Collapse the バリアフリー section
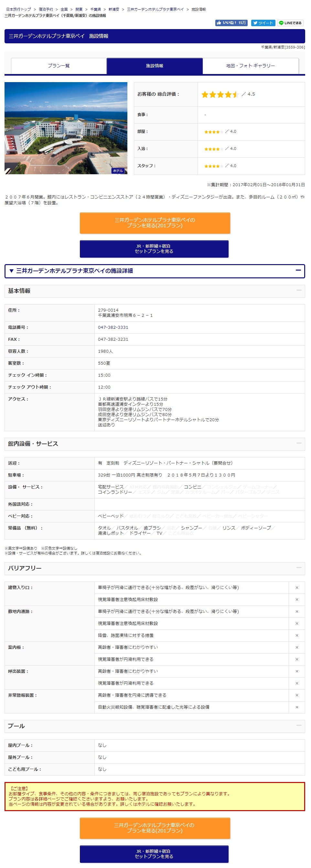Image resolution: width=311 pixels, height=868 pixels. click(298, 568)
